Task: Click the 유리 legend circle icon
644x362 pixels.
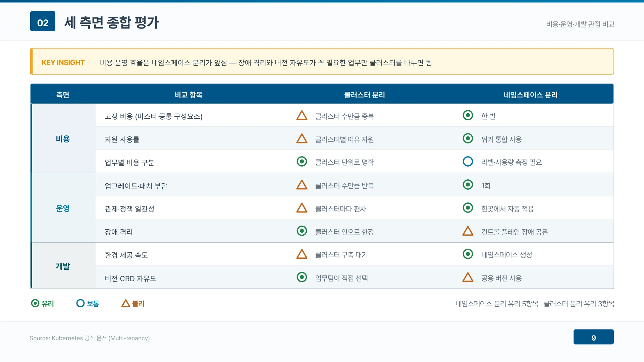Action: [35, 303]
